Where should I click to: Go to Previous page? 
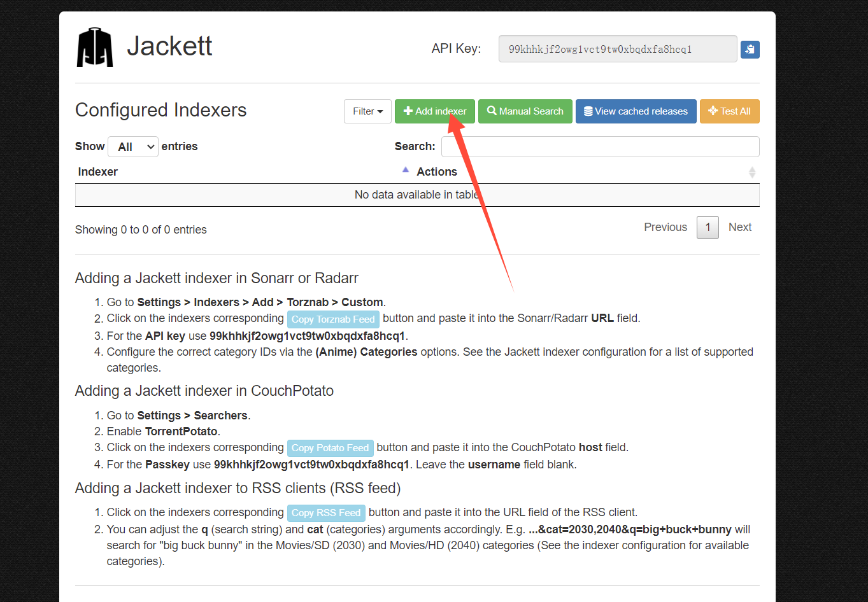(665, 227)
